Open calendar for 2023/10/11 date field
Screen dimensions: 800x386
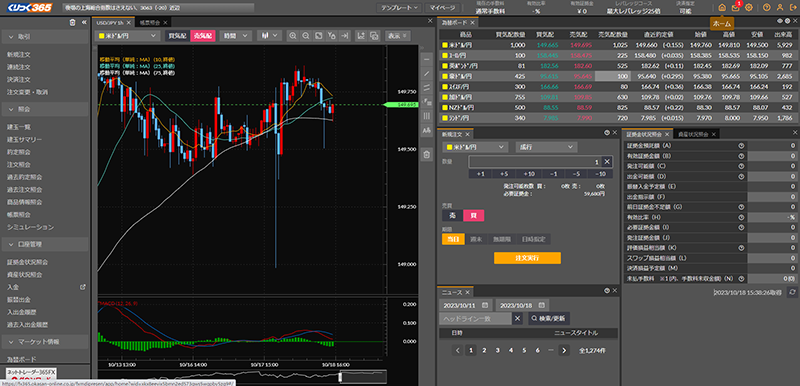click(x=485, y=305)
